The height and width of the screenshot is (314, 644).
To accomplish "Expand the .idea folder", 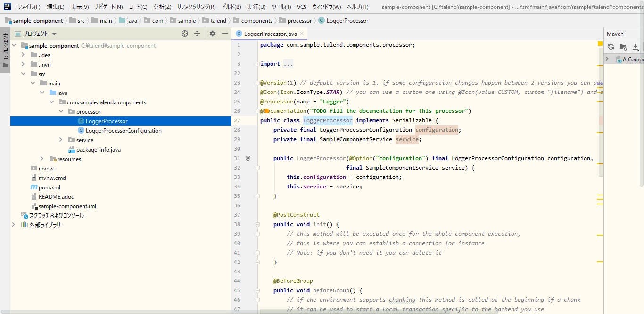I will click(x=23, y=55).
